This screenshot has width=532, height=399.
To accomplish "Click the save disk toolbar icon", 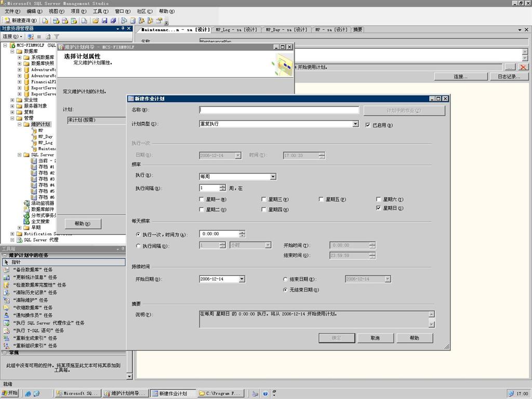I will 104,21.
